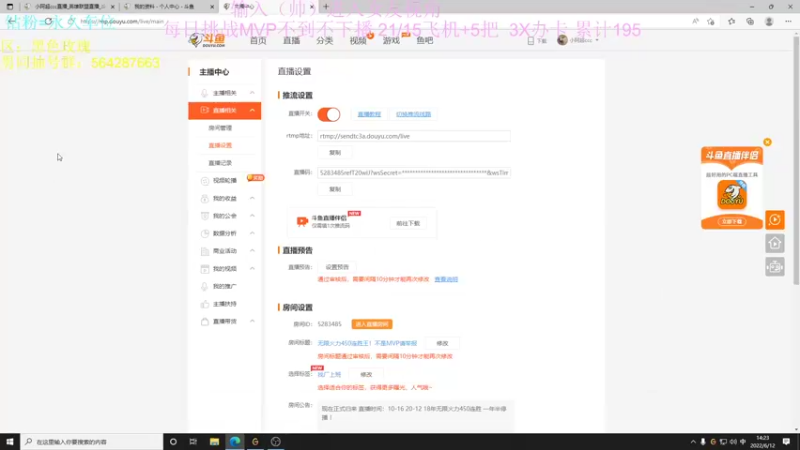The height and width of the screenshot is (450, 800).
Task: Click the 下载 download icon in header
Action: 531,41
